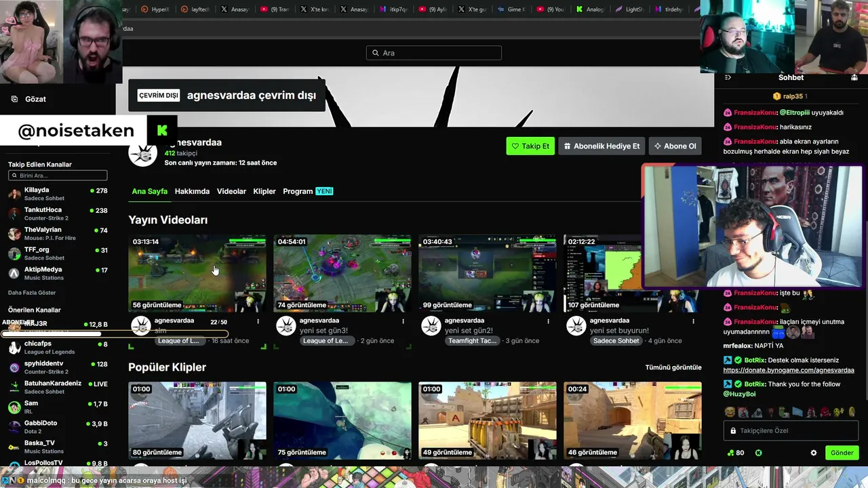Play the clip with 80 görüntüleme
868x488 pixels.
(x=197, y=420)
